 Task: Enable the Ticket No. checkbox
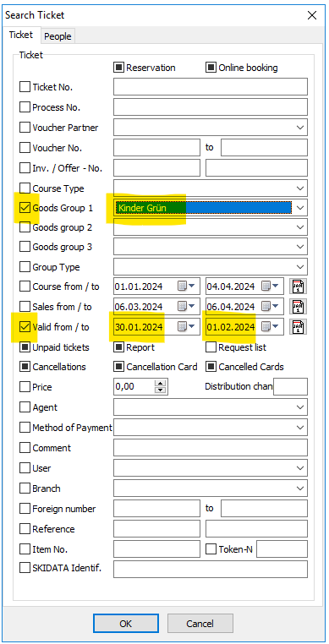click(x=25, y=87)
